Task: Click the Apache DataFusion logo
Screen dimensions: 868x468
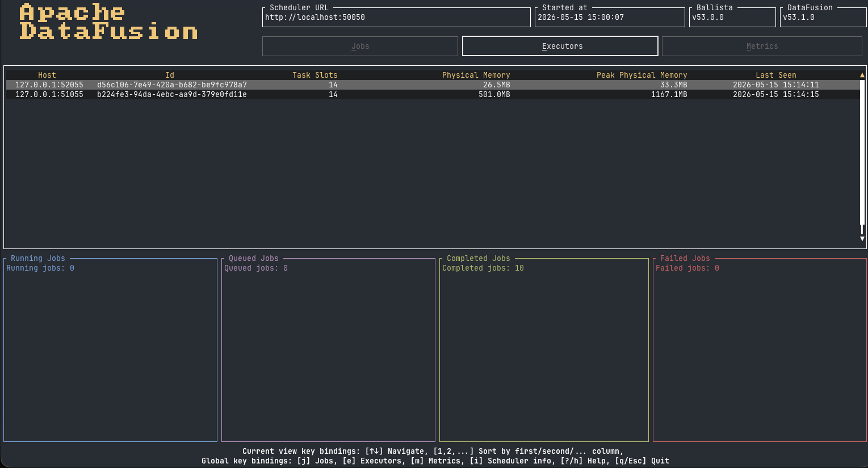Action: pyautogui.click(x=108, y=22)
